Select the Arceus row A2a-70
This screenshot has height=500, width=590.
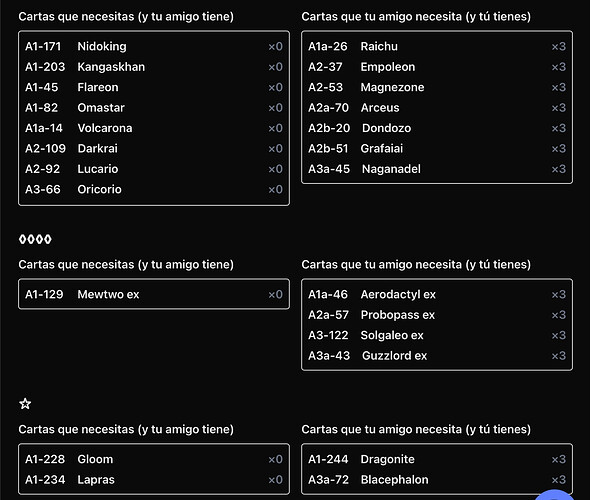coord(437,108)
